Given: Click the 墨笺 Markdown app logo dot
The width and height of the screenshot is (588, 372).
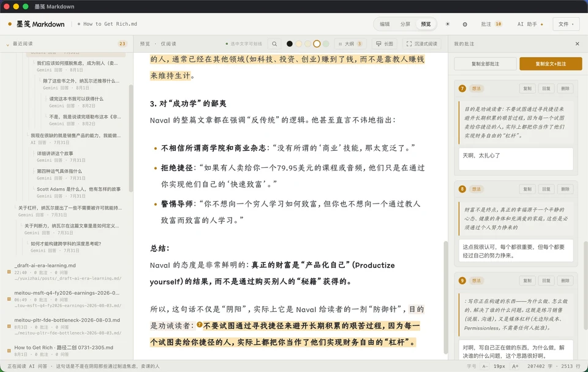Looking at the screenshot, I should (10, 24).
